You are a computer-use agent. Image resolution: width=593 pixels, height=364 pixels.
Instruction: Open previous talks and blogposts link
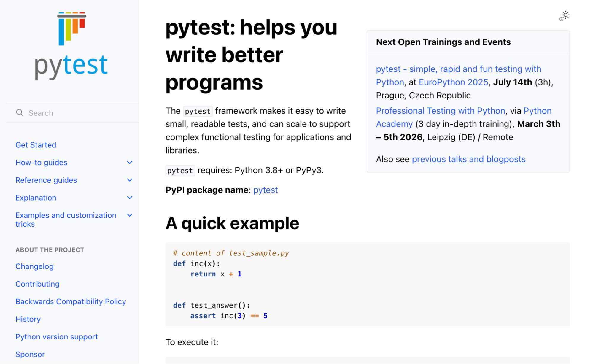pyautogui.click(x=468, y=159)
